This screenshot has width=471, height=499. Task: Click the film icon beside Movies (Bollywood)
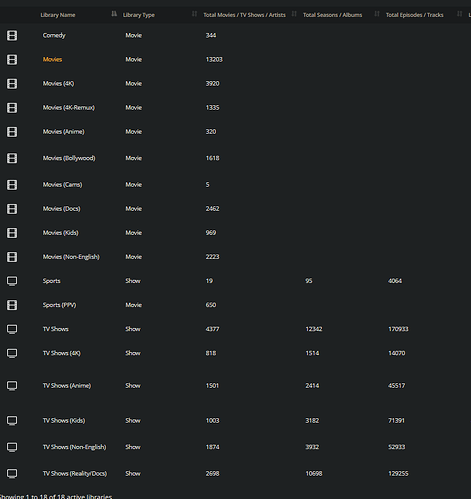[x=12, y=158]
